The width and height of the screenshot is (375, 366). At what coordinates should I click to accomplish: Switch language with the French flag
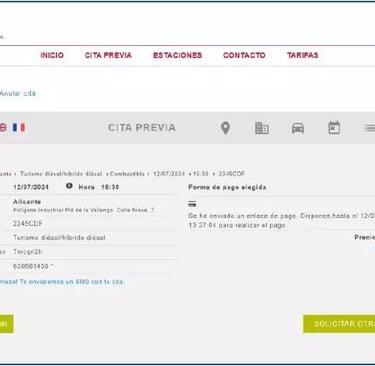[19, 127]
